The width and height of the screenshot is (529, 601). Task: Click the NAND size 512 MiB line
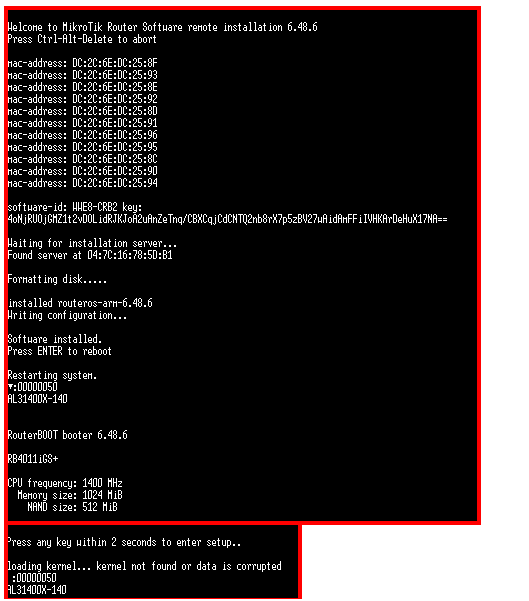72,507
